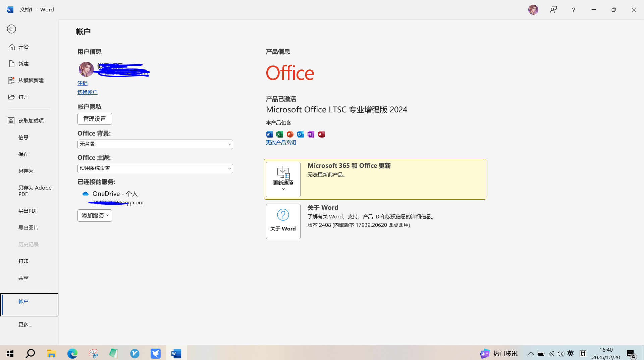This screenshot has height=360, width=644.
Task: Expand the Office 主题 dropdown
Action: [x=155, y=168]
